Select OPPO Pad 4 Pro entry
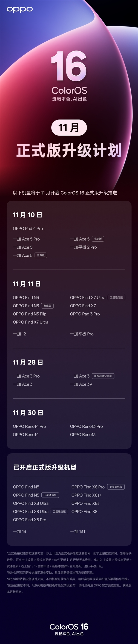138x644 pixels. click(28, 229)
